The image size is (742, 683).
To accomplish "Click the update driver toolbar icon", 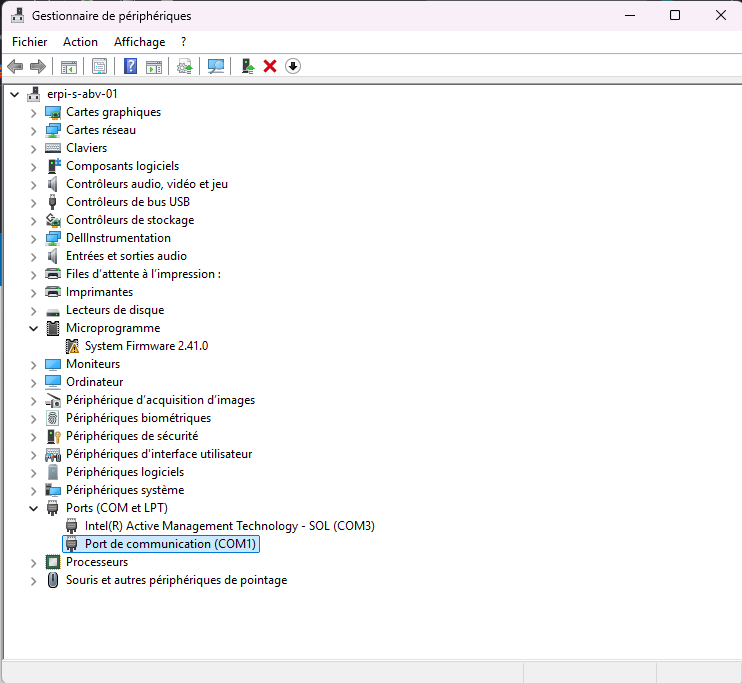I will [x=184, y=66].
